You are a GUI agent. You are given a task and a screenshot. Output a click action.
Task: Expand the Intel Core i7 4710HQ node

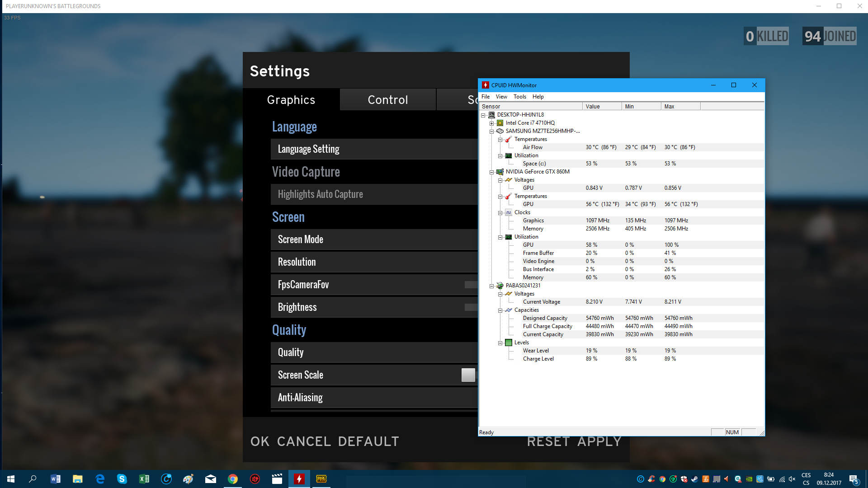tap(491, 123)
